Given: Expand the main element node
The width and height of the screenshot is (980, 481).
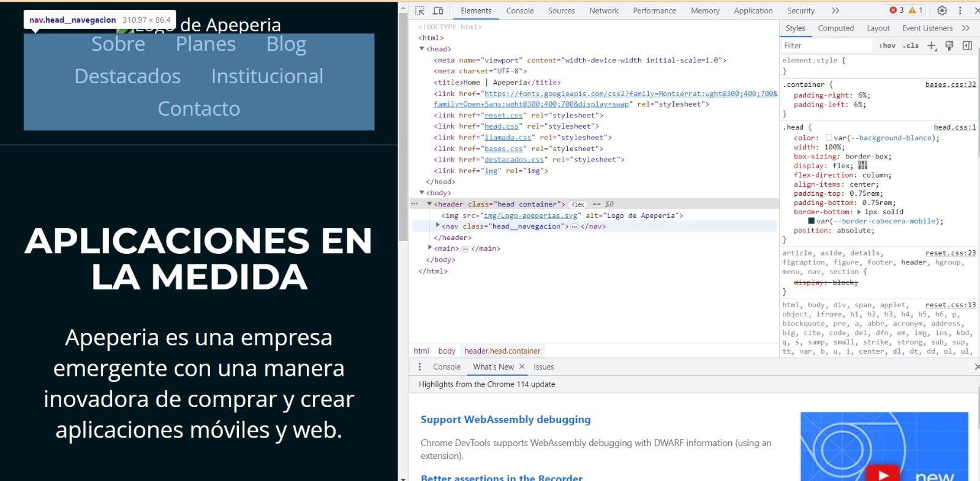Looking at the screenshot, I should (430, 248).
